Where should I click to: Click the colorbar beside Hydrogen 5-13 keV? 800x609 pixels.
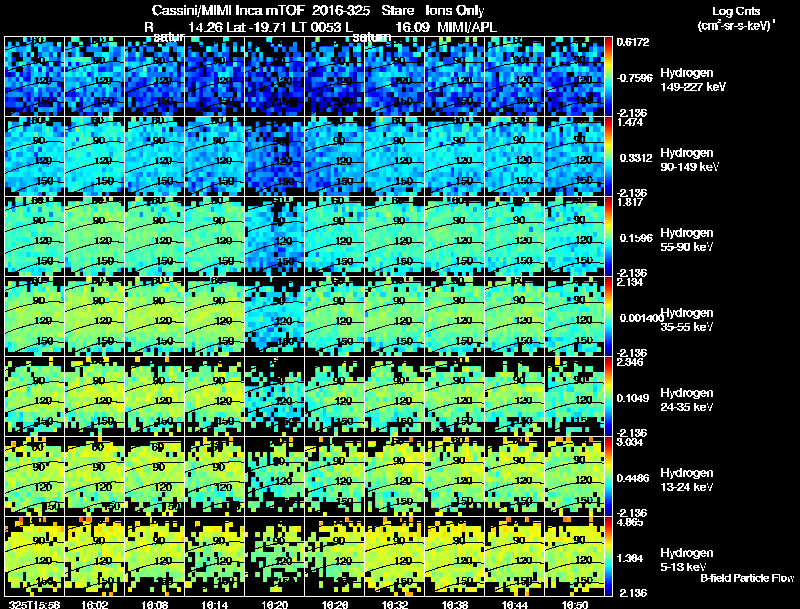608,556
